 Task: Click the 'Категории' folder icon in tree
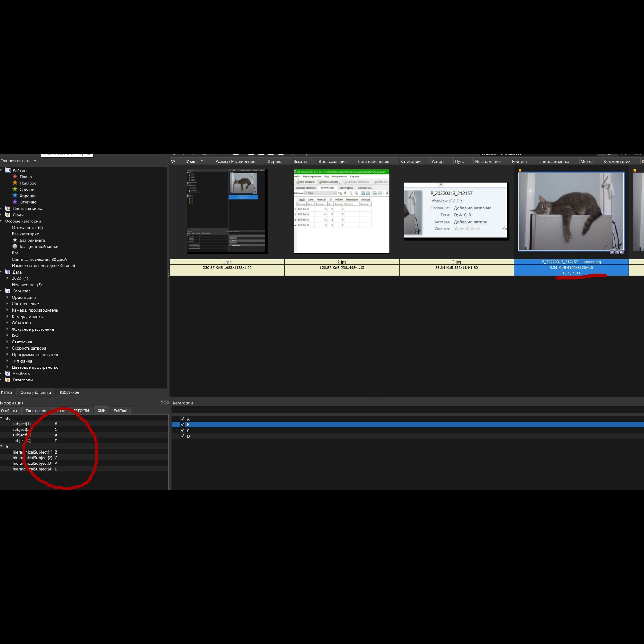point(8,380)
